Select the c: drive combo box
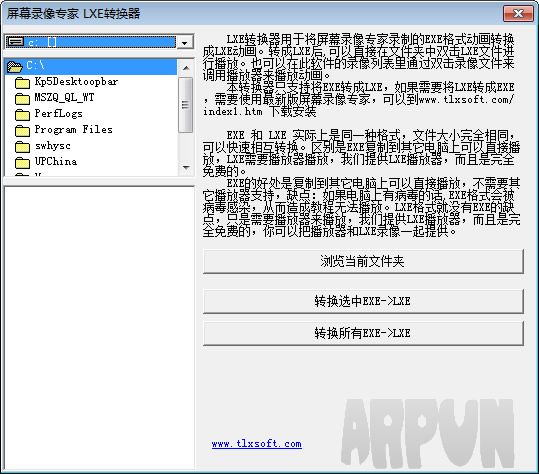Image resolution: width=539 pixels, height=474 pixels. point(99,42)
